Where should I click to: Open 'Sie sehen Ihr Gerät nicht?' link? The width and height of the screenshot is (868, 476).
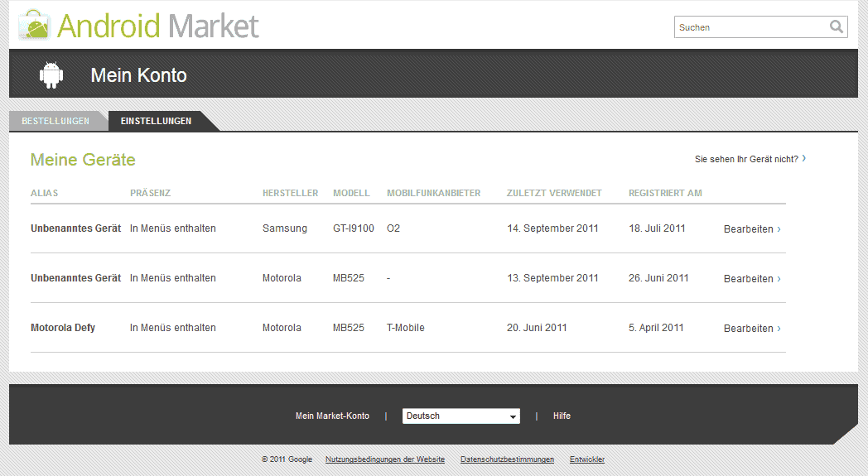point(750,159)
